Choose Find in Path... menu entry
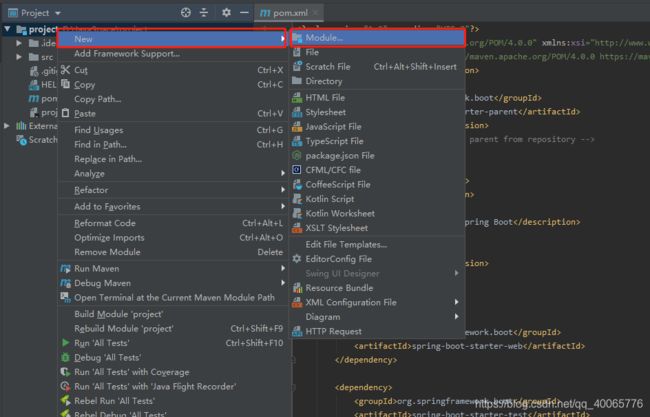The width and height of the screenshot is (650, 417). tap(172, 144)
